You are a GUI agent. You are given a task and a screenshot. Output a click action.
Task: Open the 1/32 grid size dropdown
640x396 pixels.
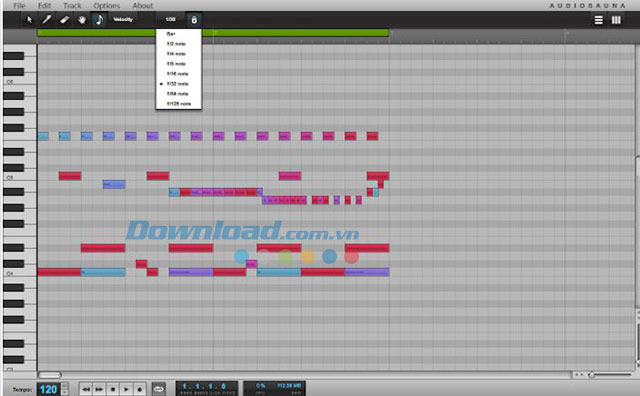tap(171, 19)
